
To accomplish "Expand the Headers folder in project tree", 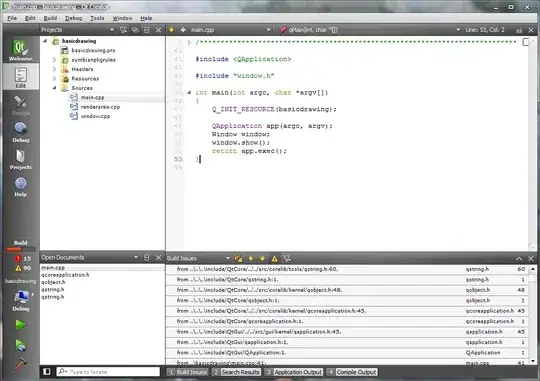I will (x=54, y=69).
